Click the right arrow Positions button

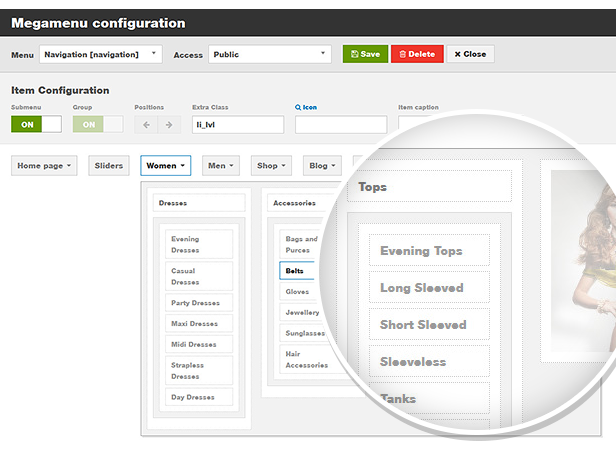coord(169,125)
